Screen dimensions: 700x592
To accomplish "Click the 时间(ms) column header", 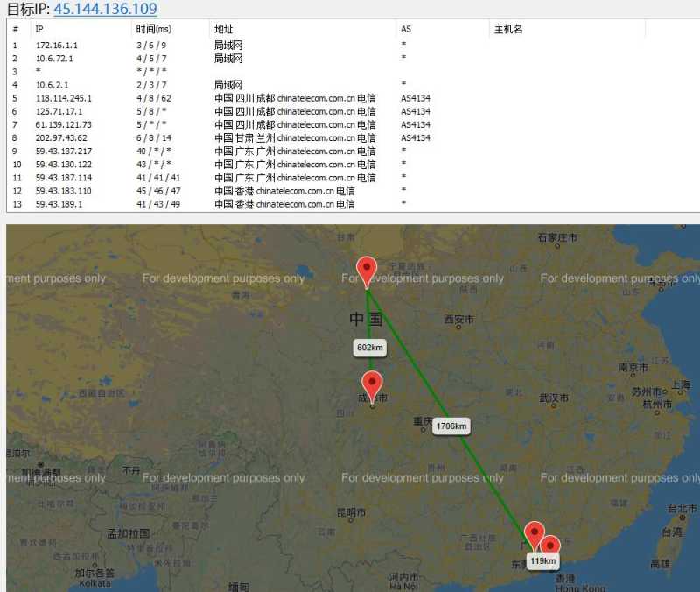I will click(154, 29).
